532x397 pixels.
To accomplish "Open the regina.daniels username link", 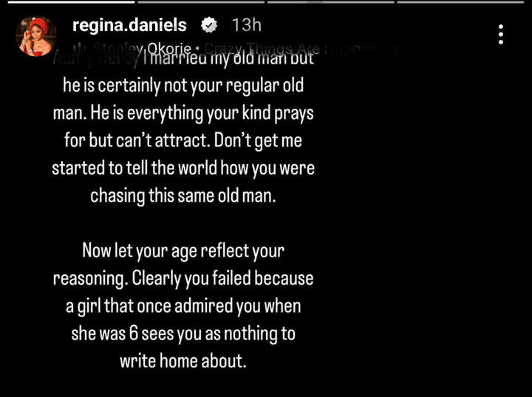I will [x=129, y=25].
